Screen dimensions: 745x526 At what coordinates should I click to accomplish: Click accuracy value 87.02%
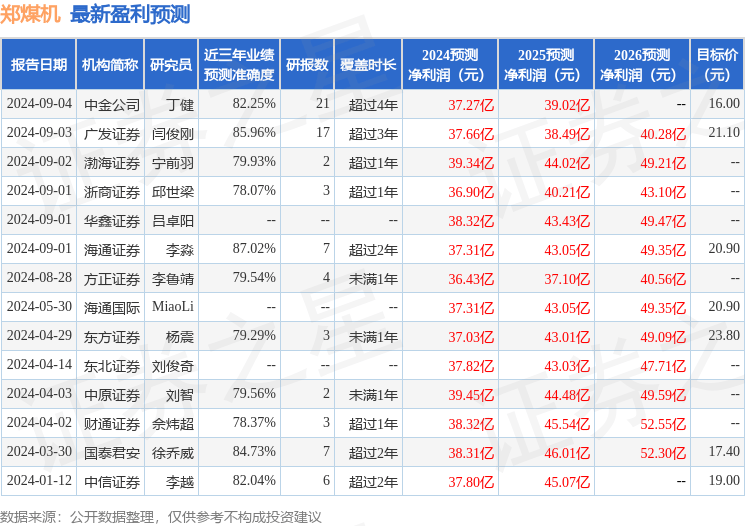(254, 248)
